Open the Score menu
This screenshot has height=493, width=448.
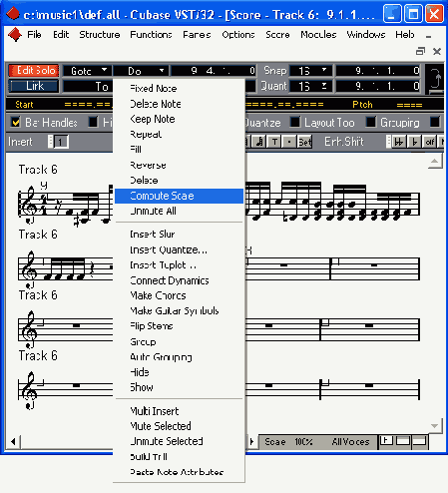(x=277, y=35)
